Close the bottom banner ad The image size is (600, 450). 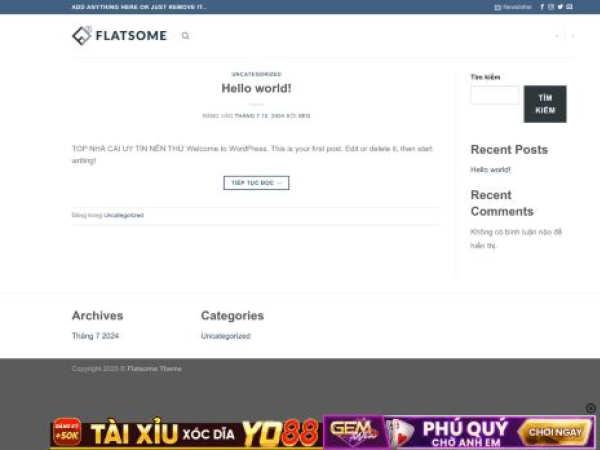coord(590,408)
